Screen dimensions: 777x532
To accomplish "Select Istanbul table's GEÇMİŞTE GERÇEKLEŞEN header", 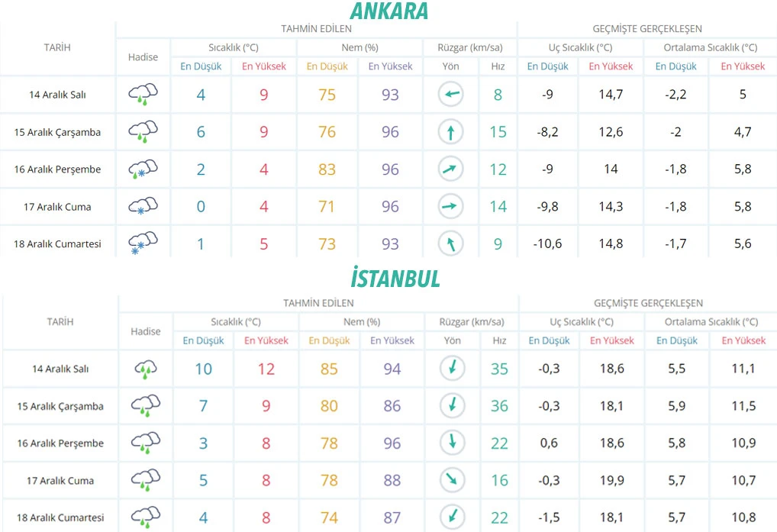I will click(x=648, y=303).
